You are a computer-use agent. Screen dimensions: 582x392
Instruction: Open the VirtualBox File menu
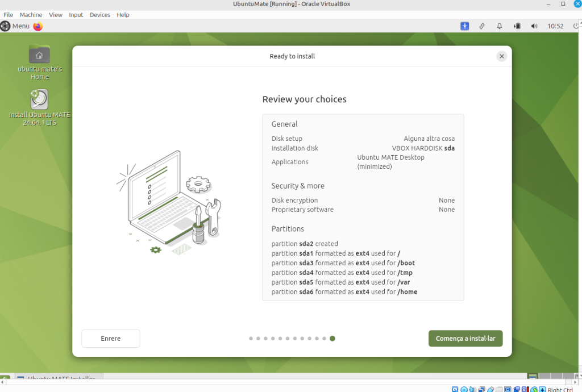pos(9,15)
